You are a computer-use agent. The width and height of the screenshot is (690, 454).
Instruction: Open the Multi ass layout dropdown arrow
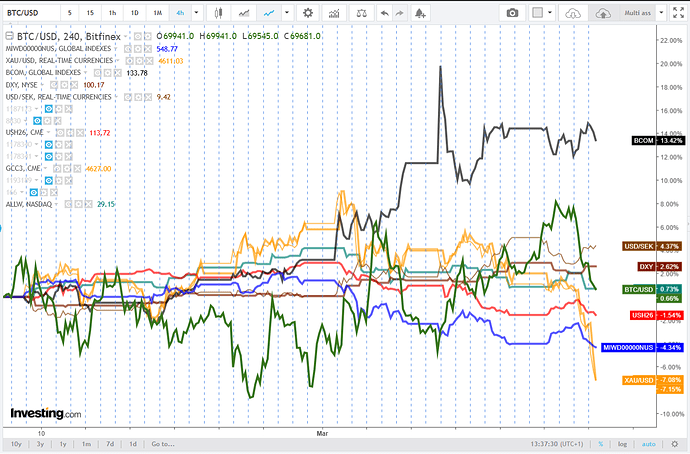pyautogui.click(x=661, y=13)
